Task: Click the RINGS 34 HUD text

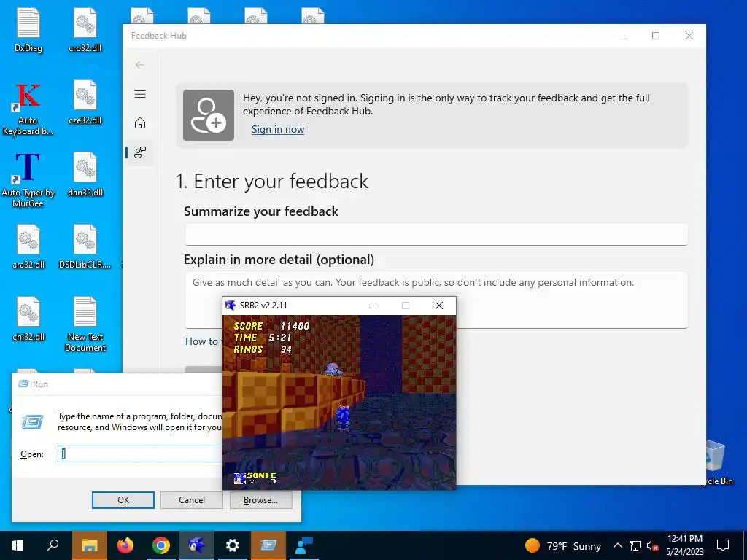Action: [263, 349]
